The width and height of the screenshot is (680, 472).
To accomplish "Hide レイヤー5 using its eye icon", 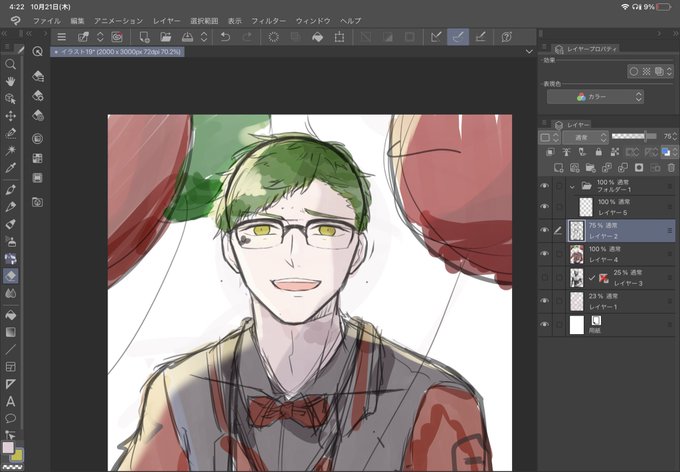I will pos(544,206).
